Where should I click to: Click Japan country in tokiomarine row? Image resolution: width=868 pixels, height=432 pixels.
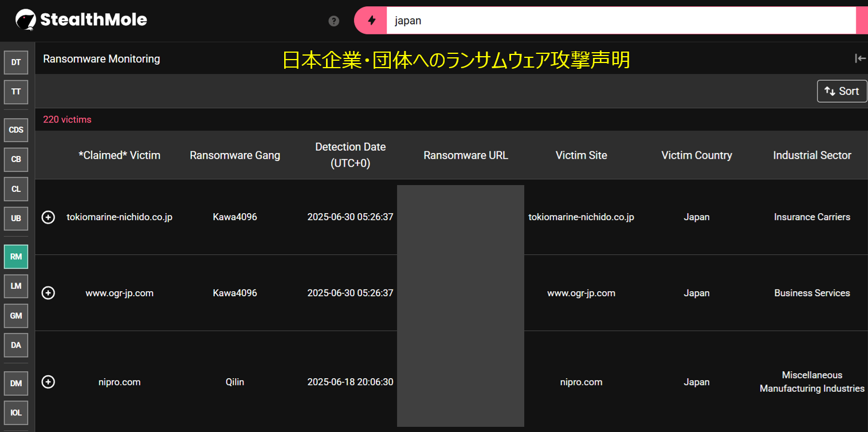click(x=697, y=217)
